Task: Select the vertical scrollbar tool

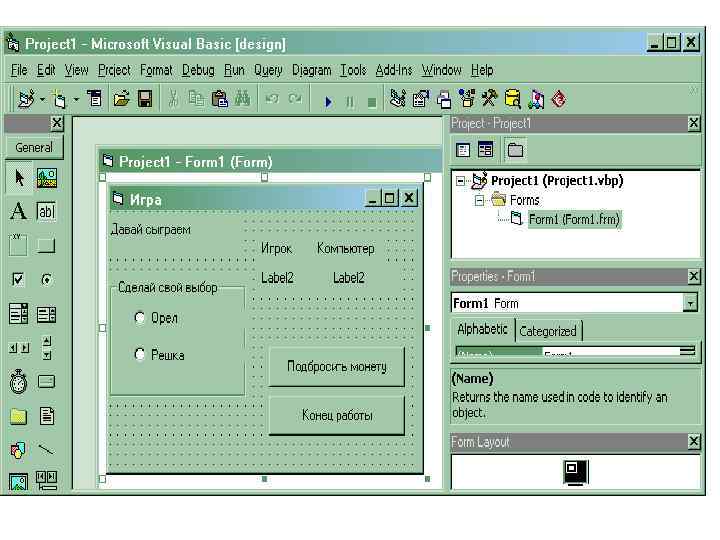Action: [x=46, y=348]
